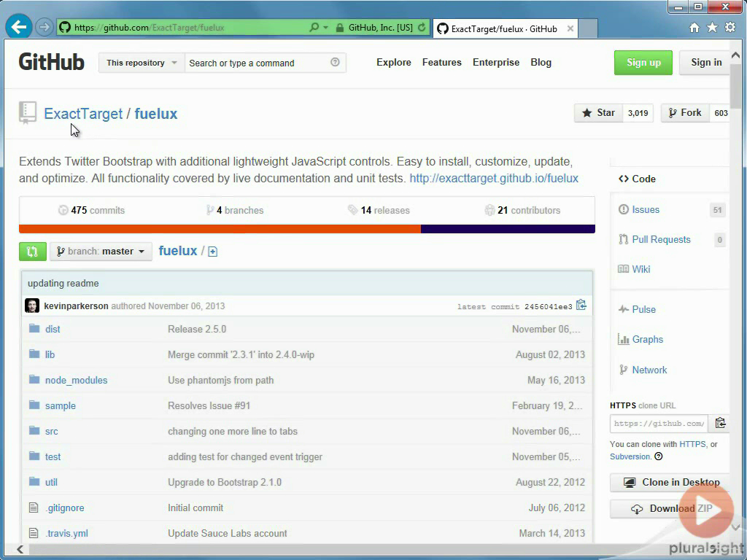Click the HTTPS clone URL field
The width and height of the screenshot is (747, 560).
coord(659,424)
